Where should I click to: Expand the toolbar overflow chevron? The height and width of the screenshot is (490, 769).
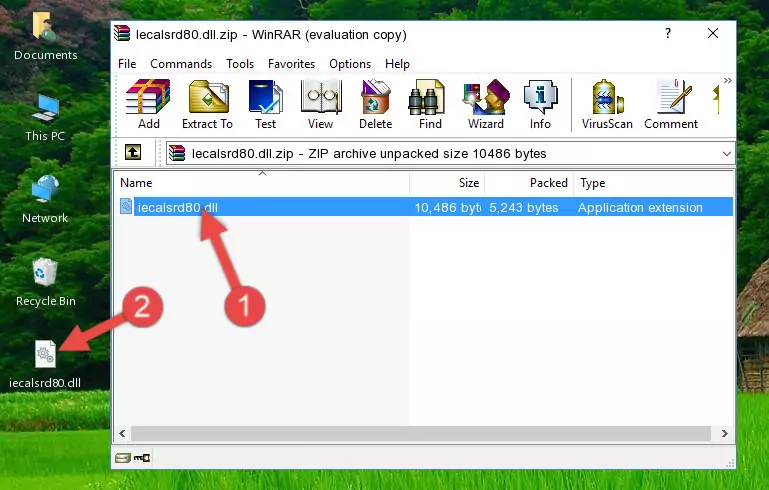tap(727, 80)
